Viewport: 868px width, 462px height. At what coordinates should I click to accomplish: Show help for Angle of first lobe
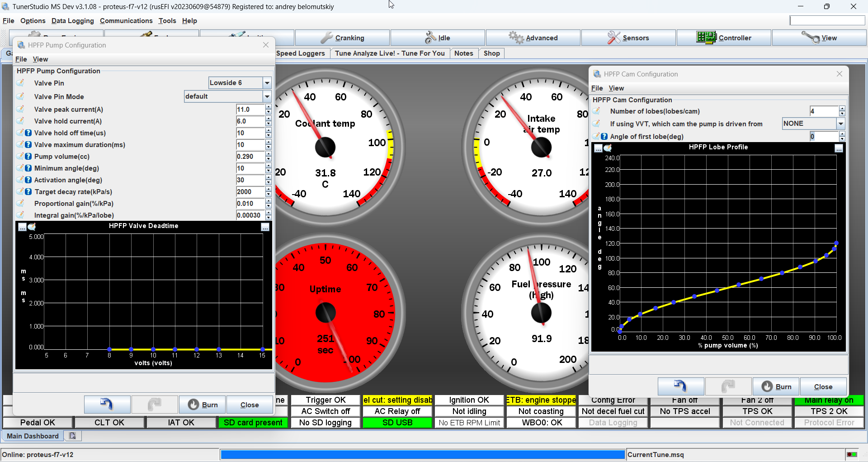604,136
